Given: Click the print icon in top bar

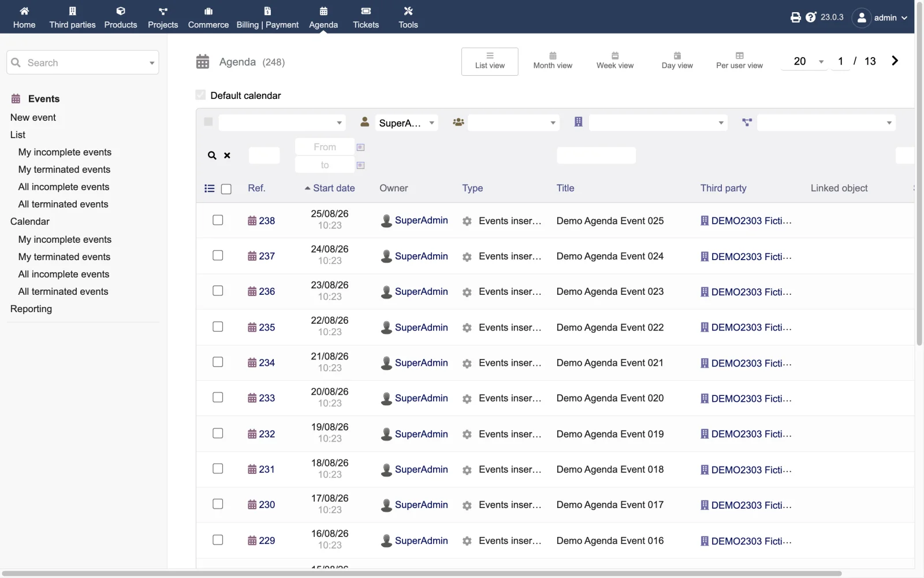Looking at the screenshot, I should click(796, 17).
